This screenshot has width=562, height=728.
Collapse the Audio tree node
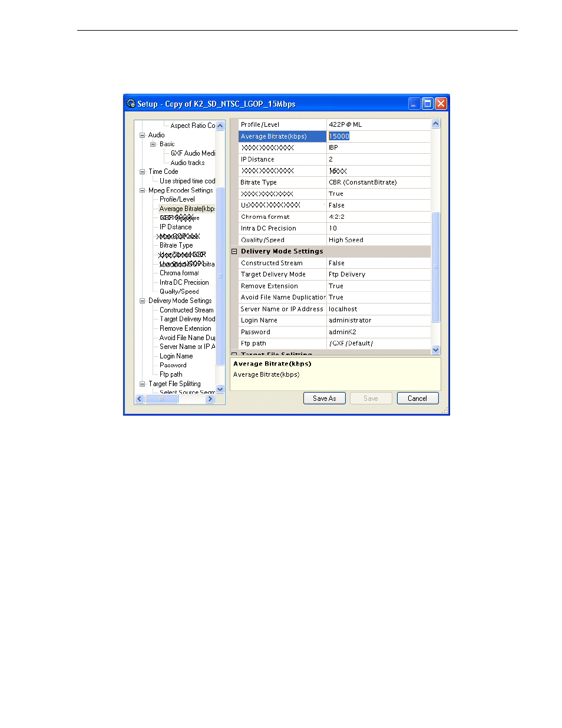(x=142, y=135)
